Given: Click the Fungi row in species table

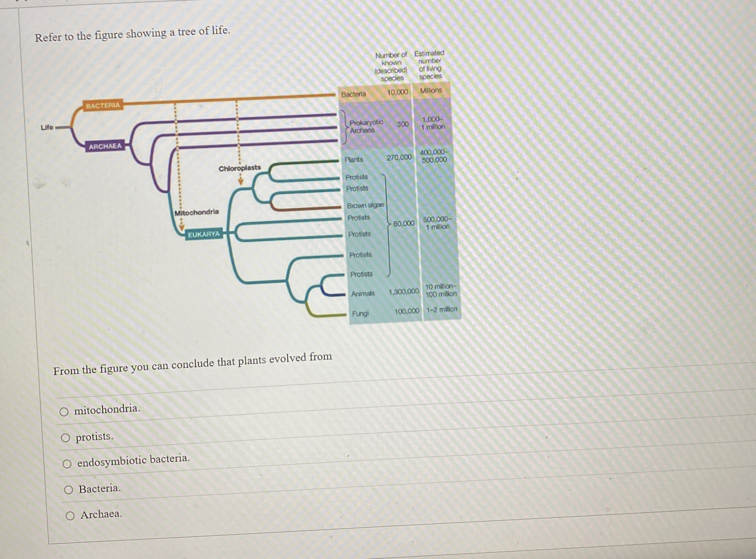Looking at the screenshot, I should (360, 314).
